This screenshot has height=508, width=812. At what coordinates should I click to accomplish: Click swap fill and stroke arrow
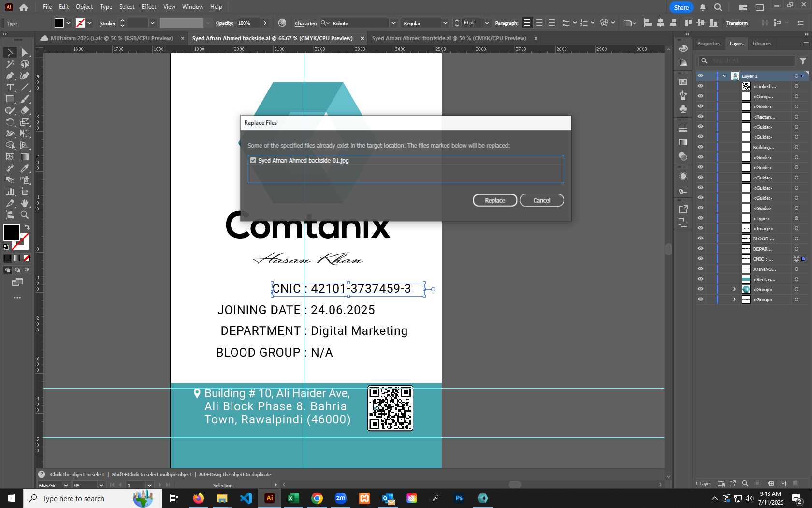(x=27, y=227)
